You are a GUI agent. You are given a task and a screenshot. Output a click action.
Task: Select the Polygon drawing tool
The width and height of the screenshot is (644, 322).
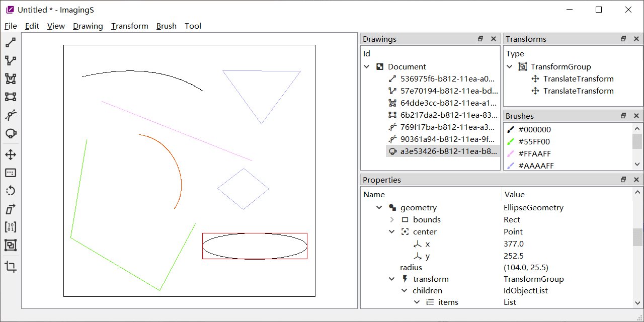(x=11, y=79)
